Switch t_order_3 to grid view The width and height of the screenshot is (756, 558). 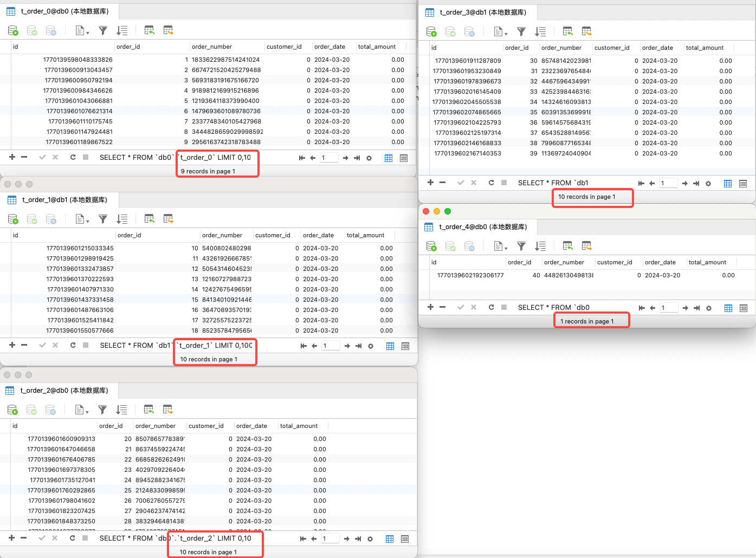pyautogui.click(x=728, y=184)
